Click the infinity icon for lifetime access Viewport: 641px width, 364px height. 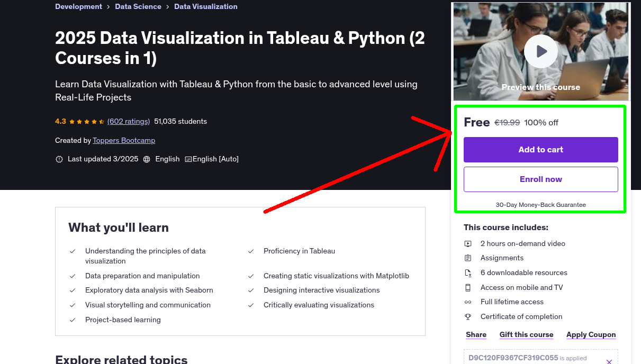tap(468, 302)
